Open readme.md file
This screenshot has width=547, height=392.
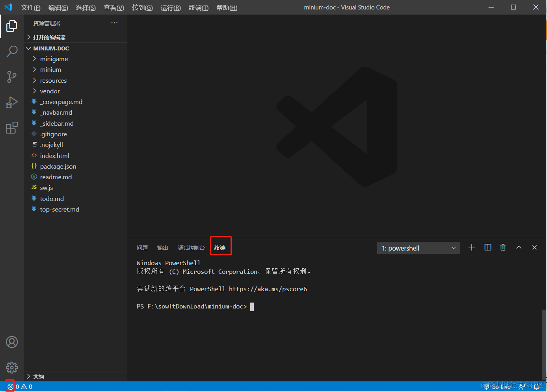75,177
